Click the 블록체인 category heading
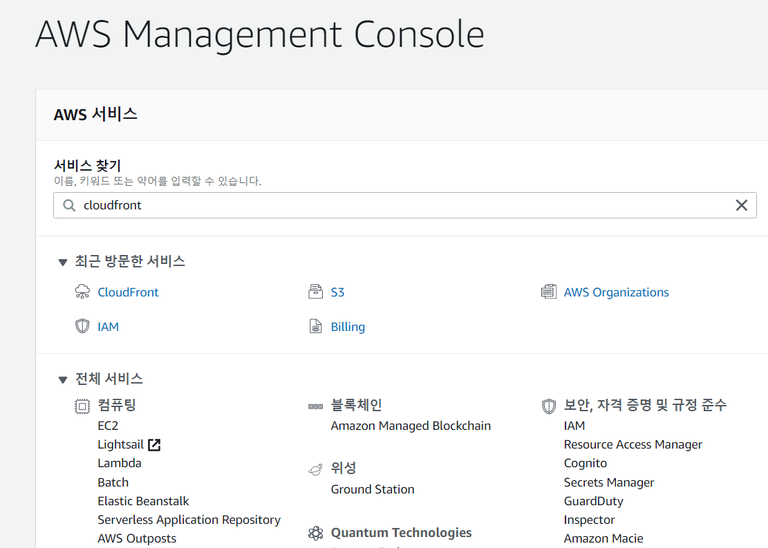Screen dimensions: 768x548 click(x=356, y=405)
